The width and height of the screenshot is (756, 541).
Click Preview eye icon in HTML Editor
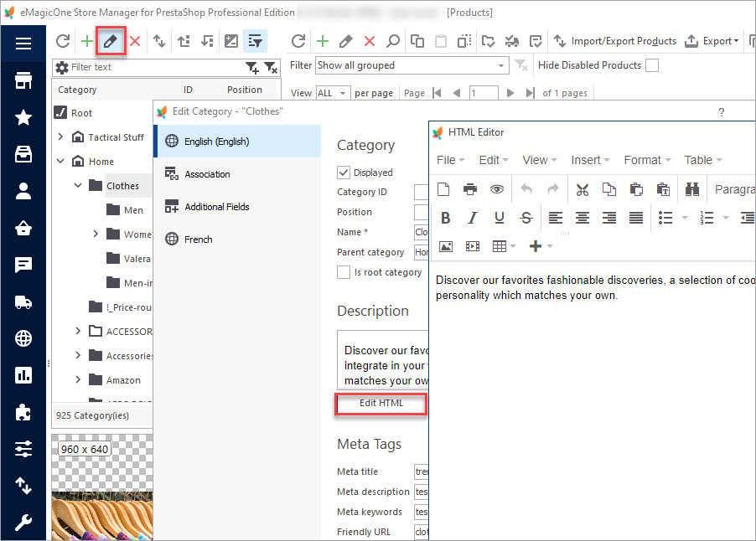tap(497, 189)
